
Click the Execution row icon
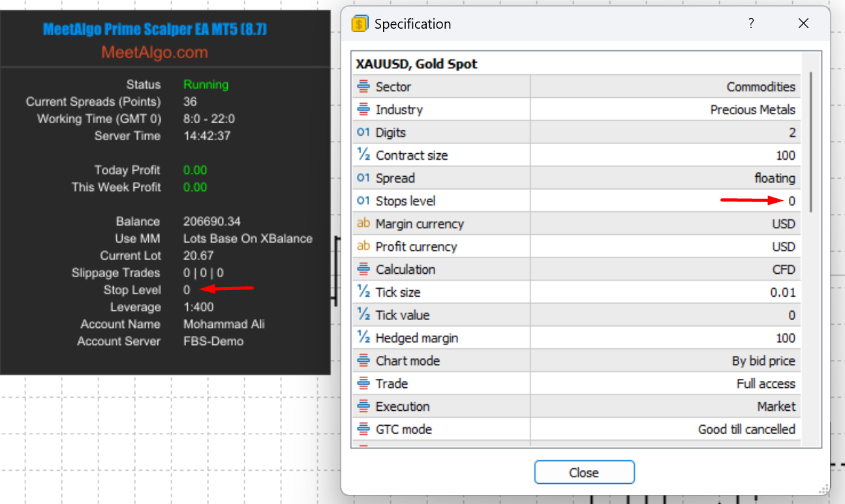(x=363, y=406)
